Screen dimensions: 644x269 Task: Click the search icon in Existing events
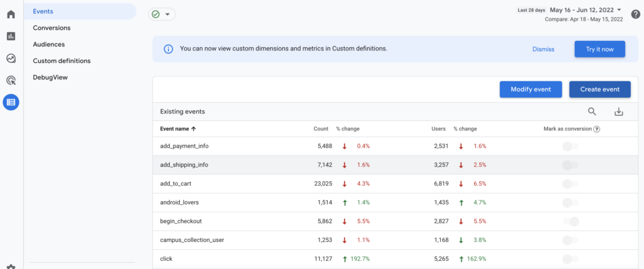592,112
